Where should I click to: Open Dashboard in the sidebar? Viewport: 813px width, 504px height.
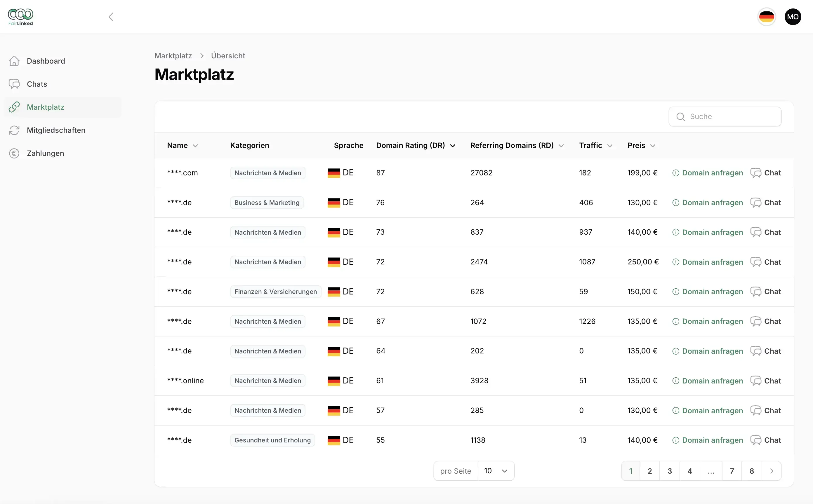click(x=63, y=61)
